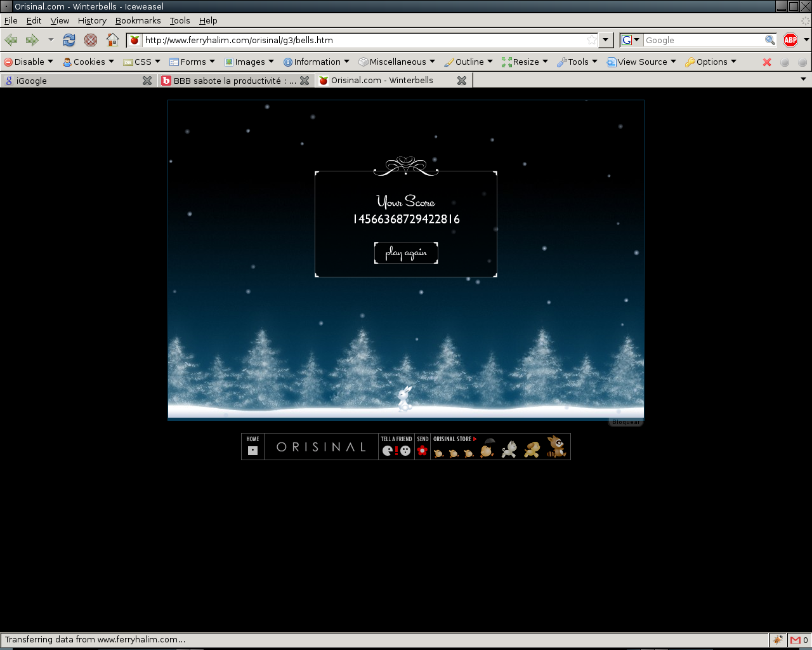Expand the Cookies dropdown menu
812x650 pixels.
[88, 62]
